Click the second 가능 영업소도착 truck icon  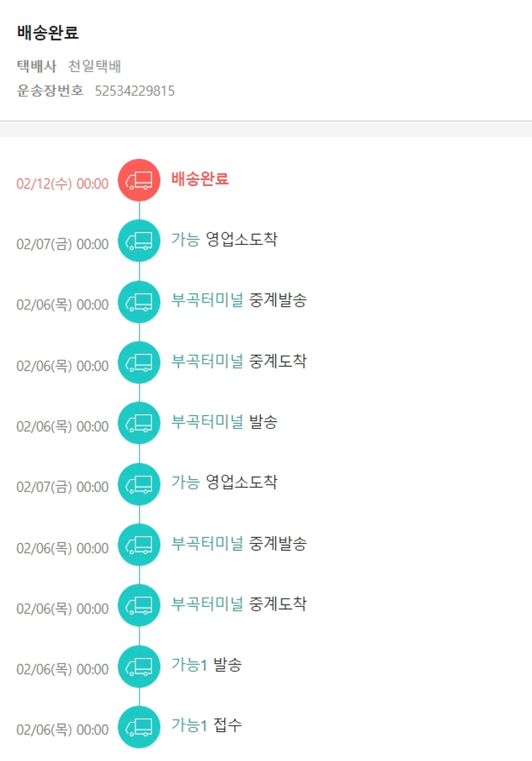click(139, 484)
